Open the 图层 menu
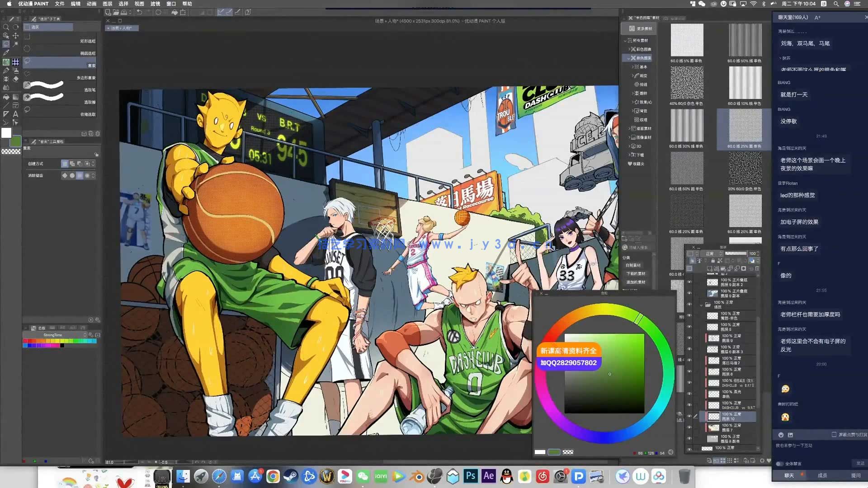Viewport: 868px width, 488px height. pyautogui.click(x=107, y=4)
